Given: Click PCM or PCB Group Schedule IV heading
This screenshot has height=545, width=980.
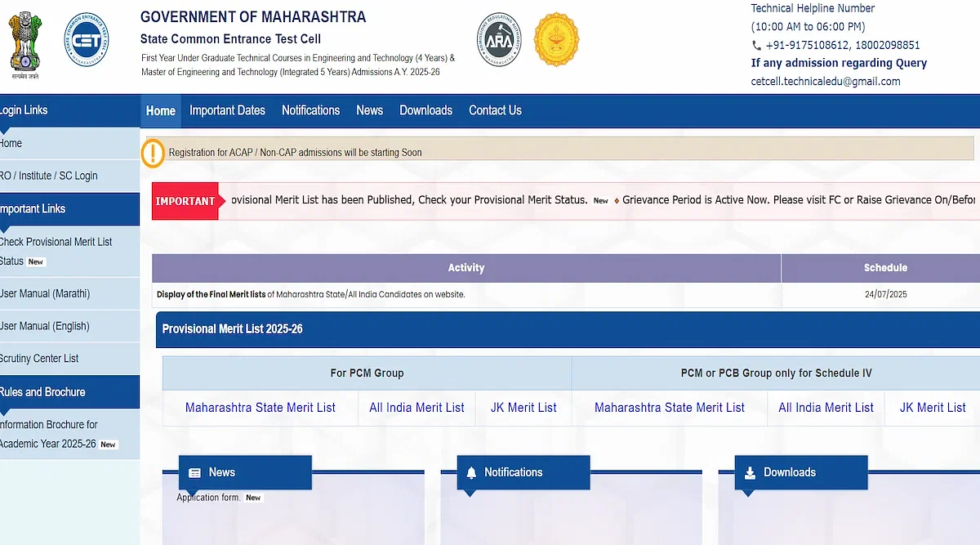Looking at the screenshot, I should tap(777, 373).
